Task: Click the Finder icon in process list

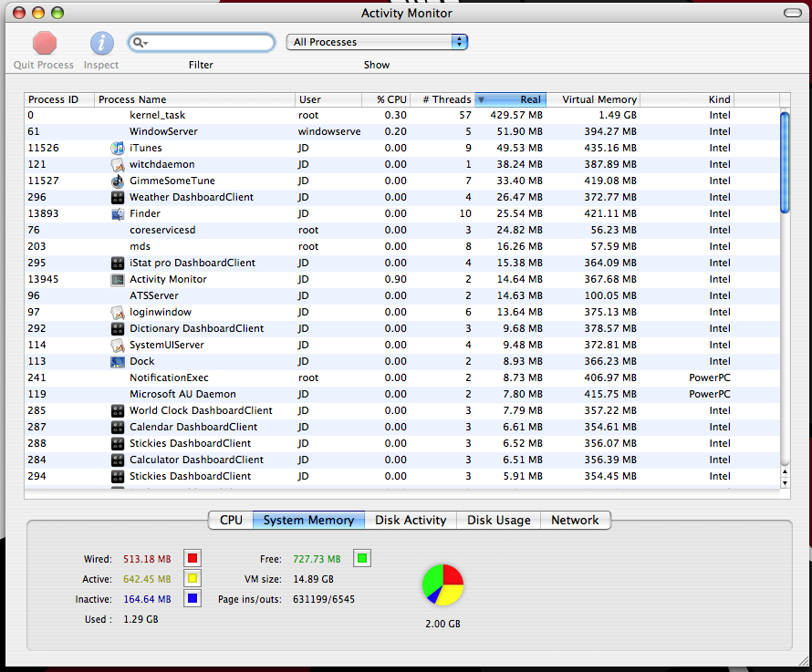Action: coord(118,213)
